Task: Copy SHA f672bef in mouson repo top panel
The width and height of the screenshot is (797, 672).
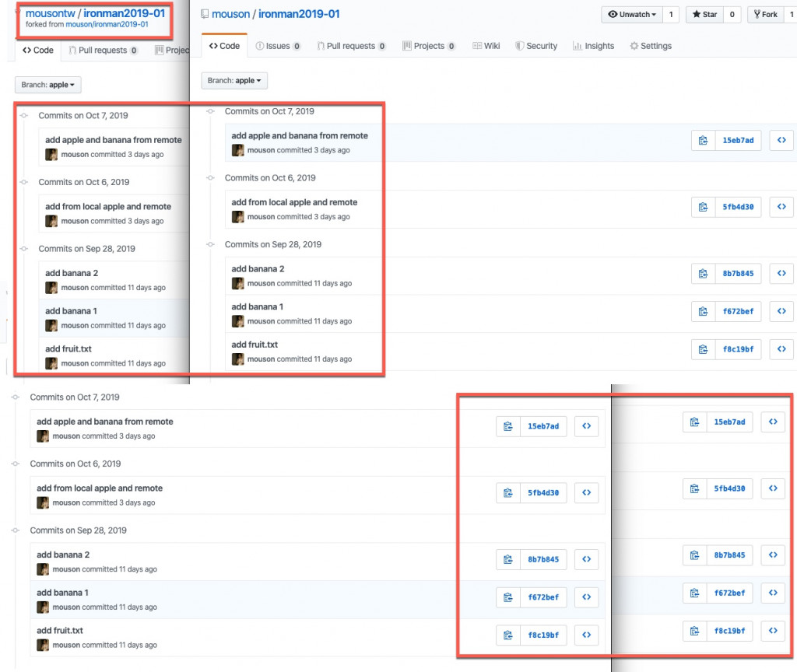Action: (703, 311)
